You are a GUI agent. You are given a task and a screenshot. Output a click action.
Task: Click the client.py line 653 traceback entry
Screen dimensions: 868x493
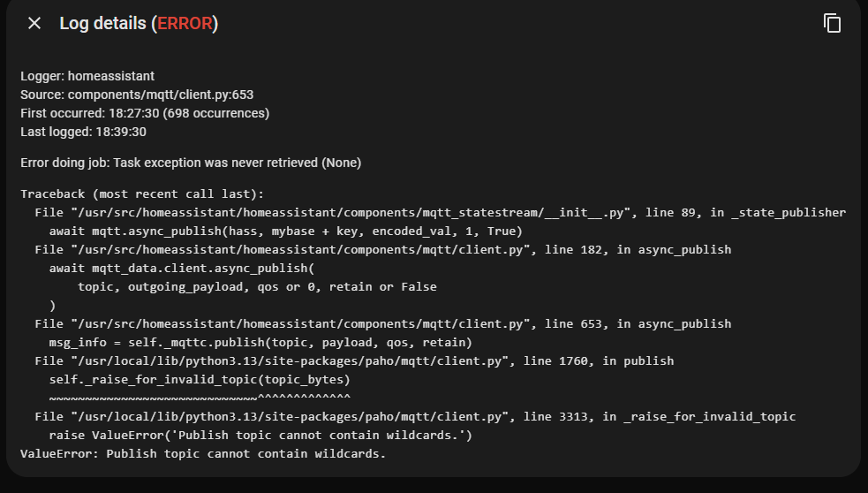click(x=382, y=323)
